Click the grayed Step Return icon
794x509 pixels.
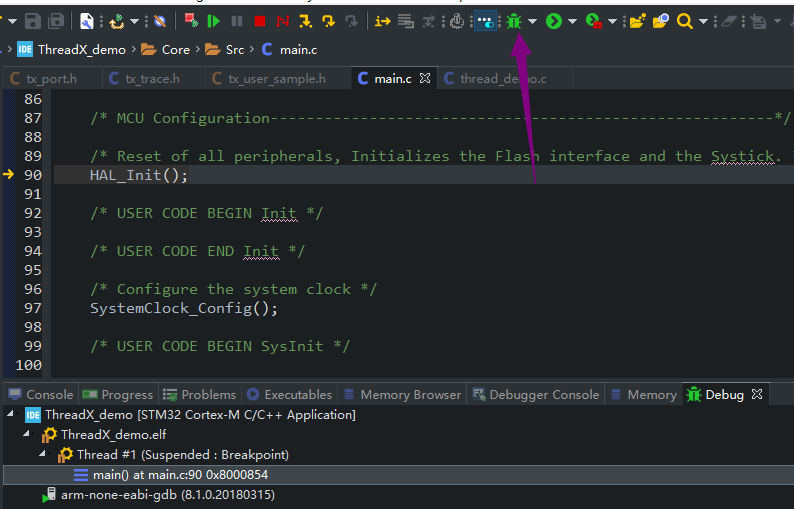tap(351, 21)
